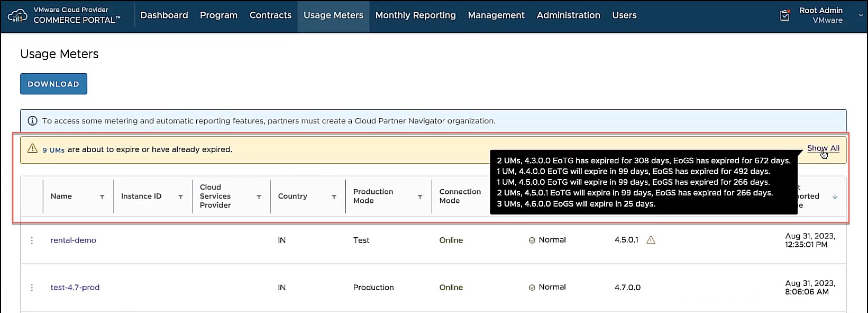Open the notifications clipboard icon
Viewport: 868px width, 313px height.
785,15
